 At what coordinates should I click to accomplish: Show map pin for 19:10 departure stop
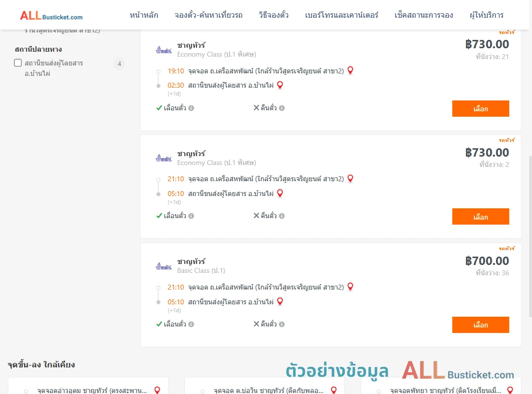(x=351, y=70)
